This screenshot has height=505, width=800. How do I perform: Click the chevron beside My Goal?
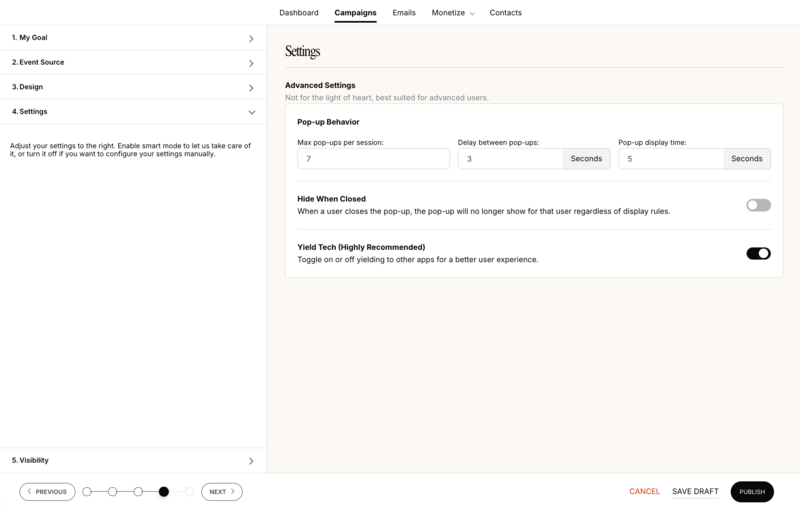[251, 39]
